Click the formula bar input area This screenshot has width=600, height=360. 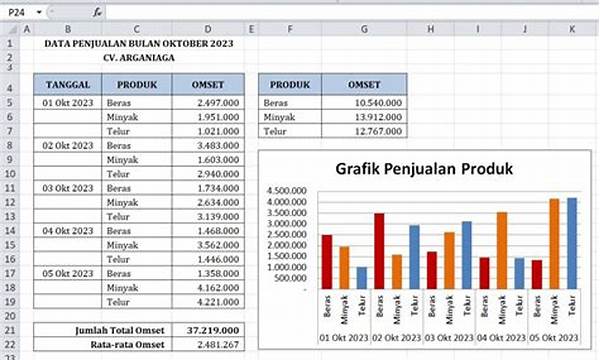[x=352, y=13]
